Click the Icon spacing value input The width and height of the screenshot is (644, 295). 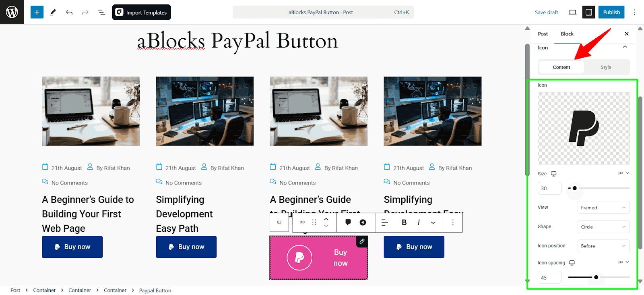pos(549,277)
